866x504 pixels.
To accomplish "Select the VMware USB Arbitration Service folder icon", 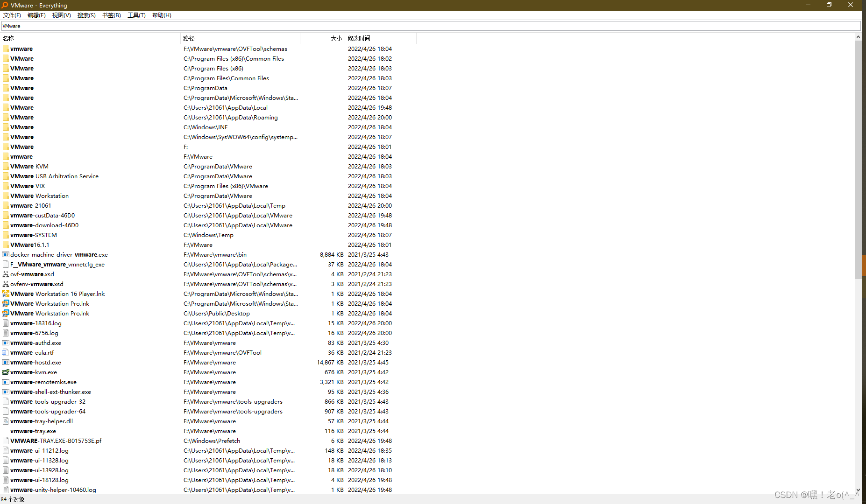I will [x=6, y=176].
